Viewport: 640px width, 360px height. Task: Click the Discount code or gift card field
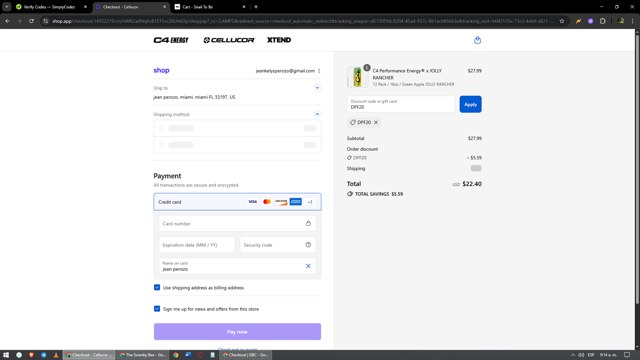(400, 104)
